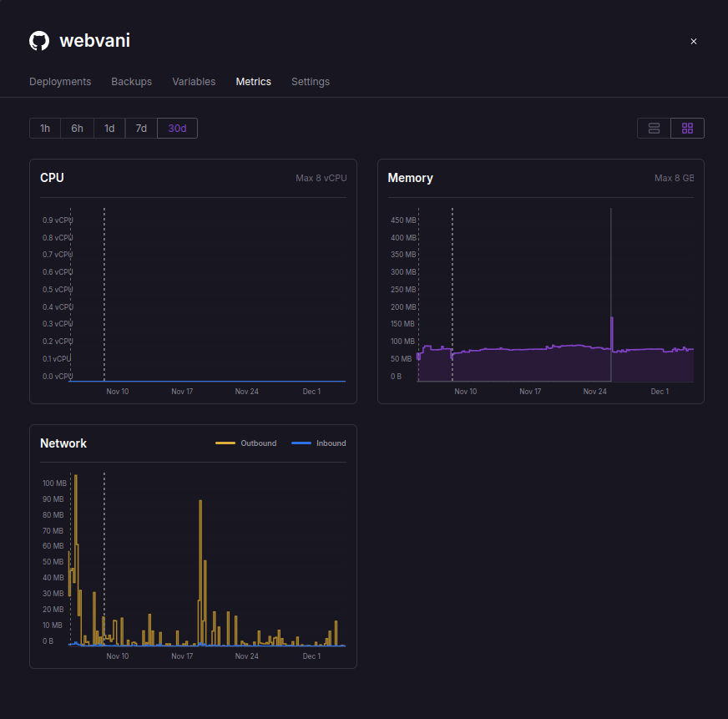
Task: Switch to grid layout view icon
Action: click(687, 129)
